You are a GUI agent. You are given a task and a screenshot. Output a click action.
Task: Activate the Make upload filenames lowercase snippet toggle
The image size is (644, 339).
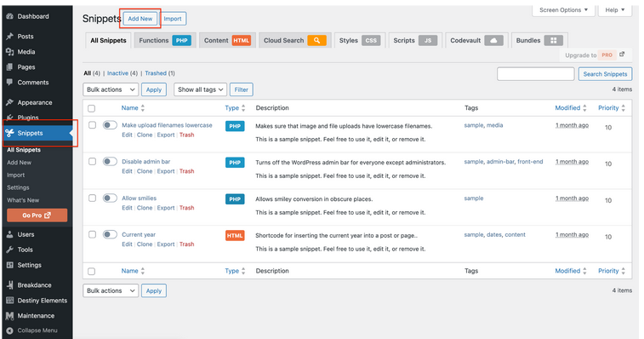click(x=110, y=124)
